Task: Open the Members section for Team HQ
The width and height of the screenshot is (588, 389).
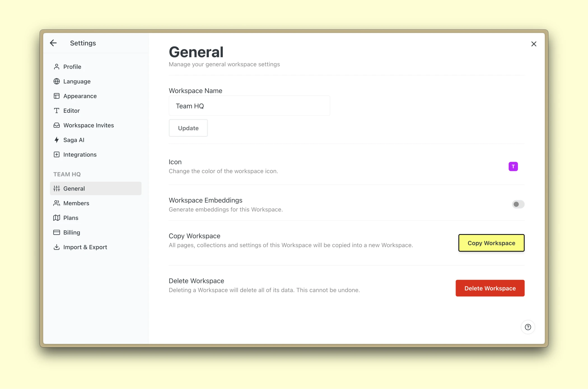Action: pos(76,203)
